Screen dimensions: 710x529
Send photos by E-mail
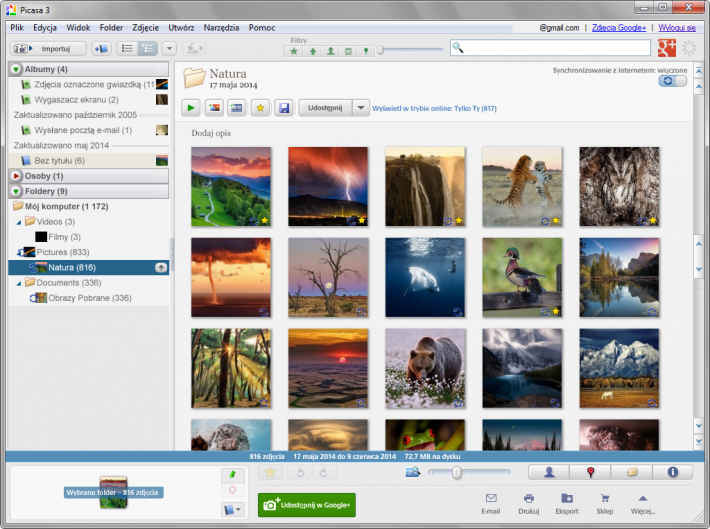pyautogui.click(x=490, y=504)
